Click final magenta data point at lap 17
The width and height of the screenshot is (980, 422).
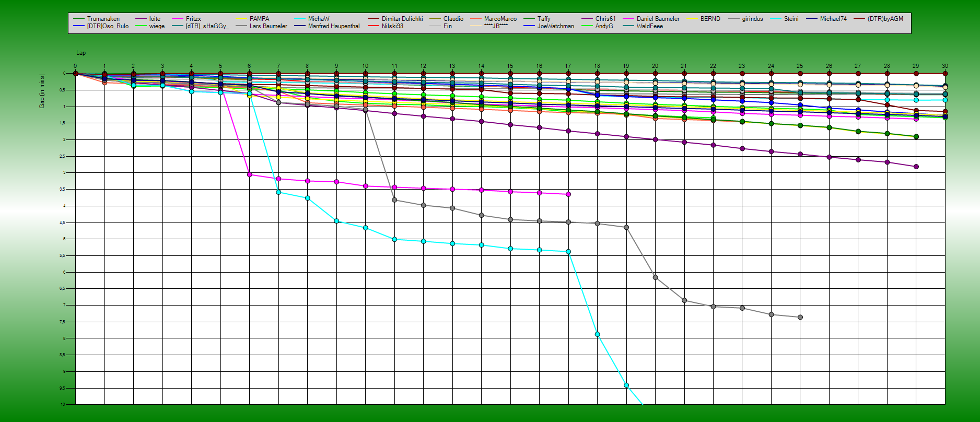click(x=568, y=194)
